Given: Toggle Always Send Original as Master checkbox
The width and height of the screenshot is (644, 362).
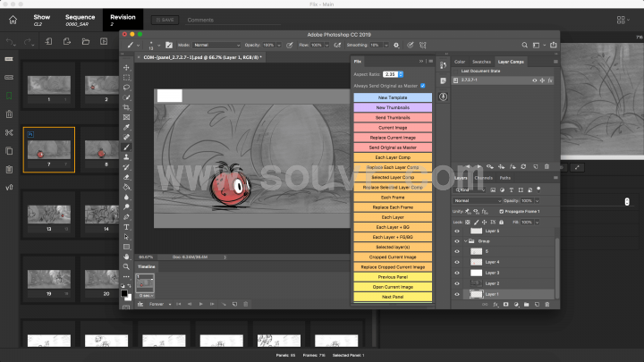Looking at the screenshot, I should point(422,86).
